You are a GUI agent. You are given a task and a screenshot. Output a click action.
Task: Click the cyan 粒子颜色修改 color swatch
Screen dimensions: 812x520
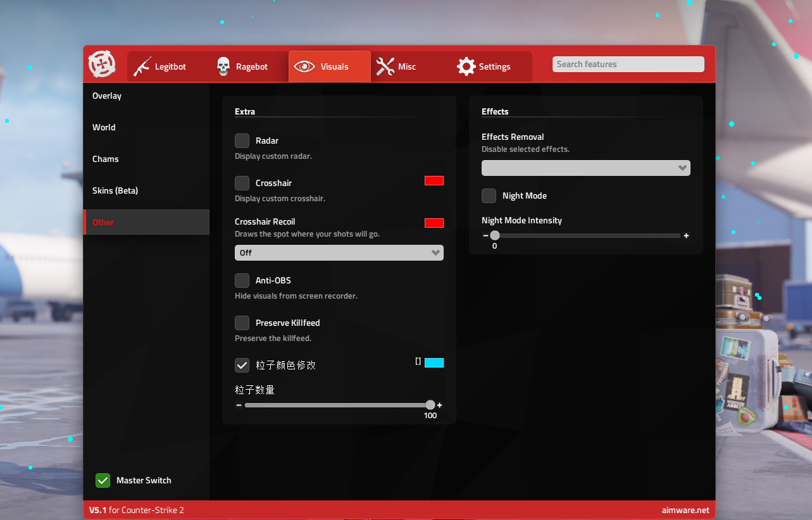[434, 362]
